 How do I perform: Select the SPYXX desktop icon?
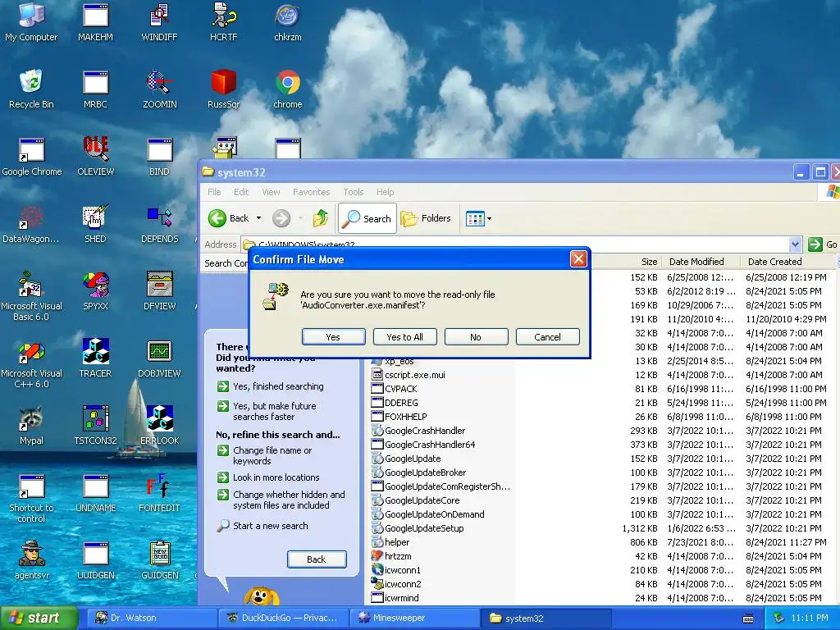click(95, 291)
